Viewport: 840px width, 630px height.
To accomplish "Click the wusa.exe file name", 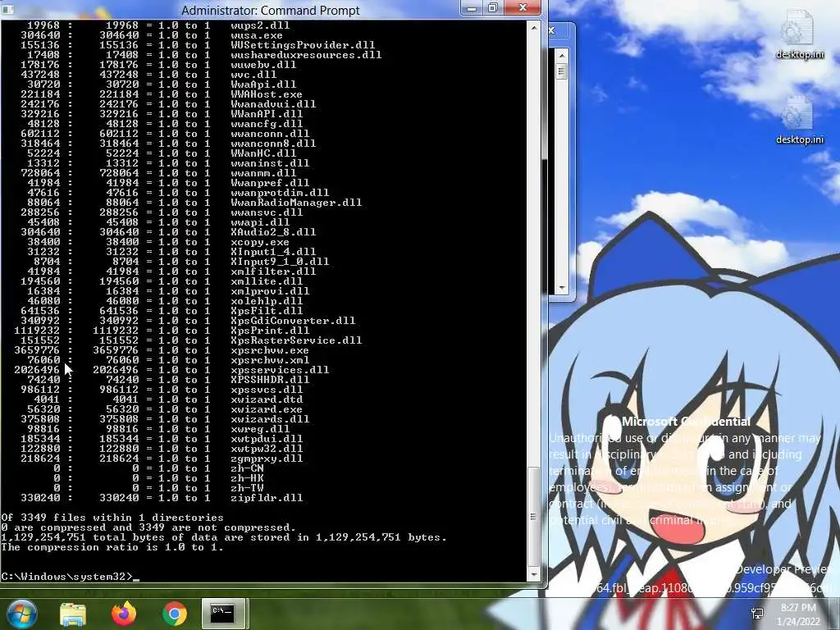I will (x=257, y=35).
